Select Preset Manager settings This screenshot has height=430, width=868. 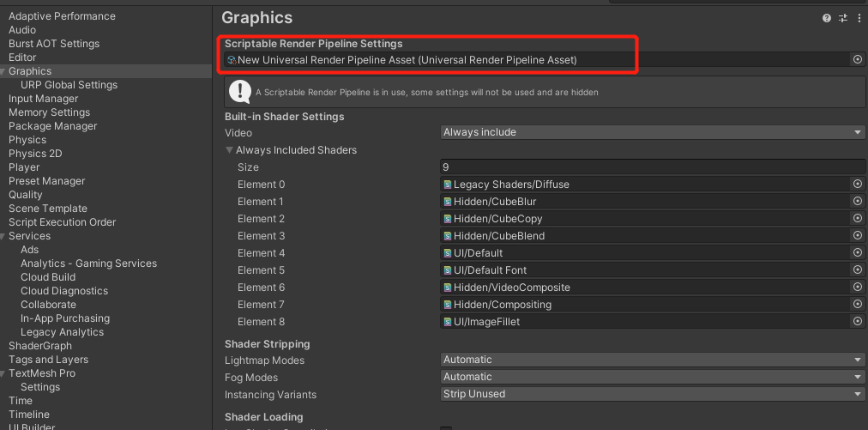coord(46,181)
